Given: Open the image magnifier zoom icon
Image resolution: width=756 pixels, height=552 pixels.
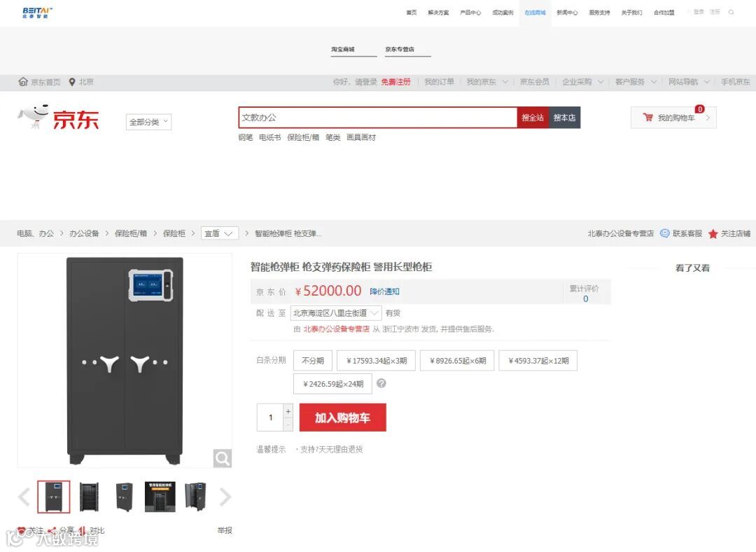Looking at the screenshot, I should [223, 458].
